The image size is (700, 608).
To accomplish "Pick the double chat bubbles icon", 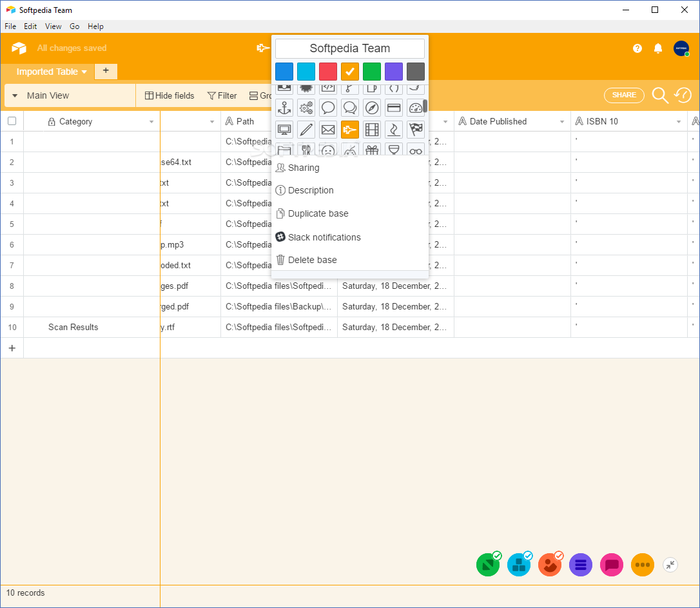I will coord(350,108).
